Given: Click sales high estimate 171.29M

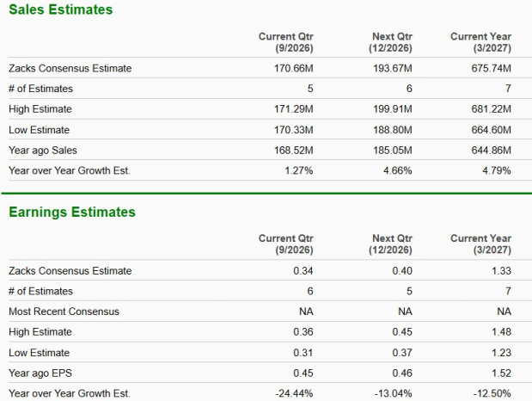Looking at the screenshot, I should click(293, 109).
